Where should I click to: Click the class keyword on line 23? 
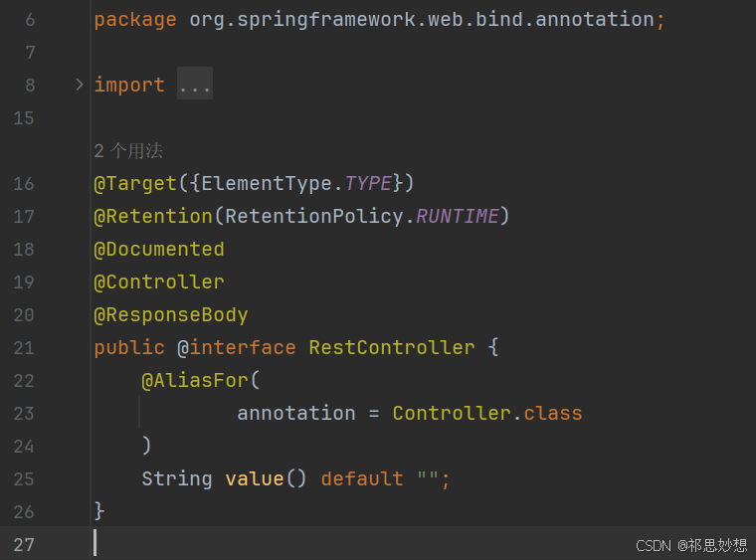pyautogui.click(x=553, y=414)
